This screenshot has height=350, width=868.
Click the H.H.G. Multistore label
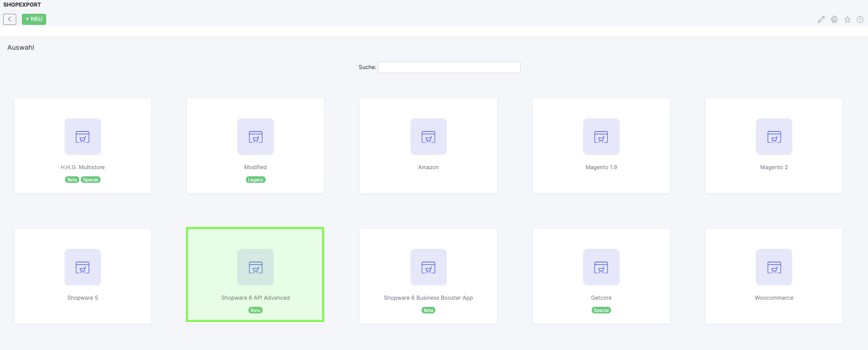pyautogui.click(x=83, y=167)
